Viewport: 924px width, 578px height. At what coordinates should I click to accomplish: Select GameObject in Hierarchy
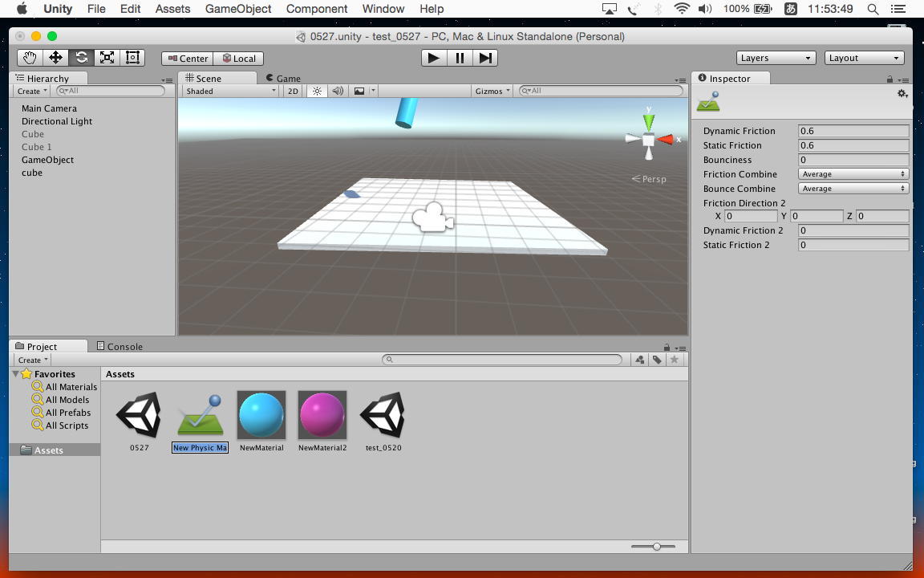click(48, 160)
